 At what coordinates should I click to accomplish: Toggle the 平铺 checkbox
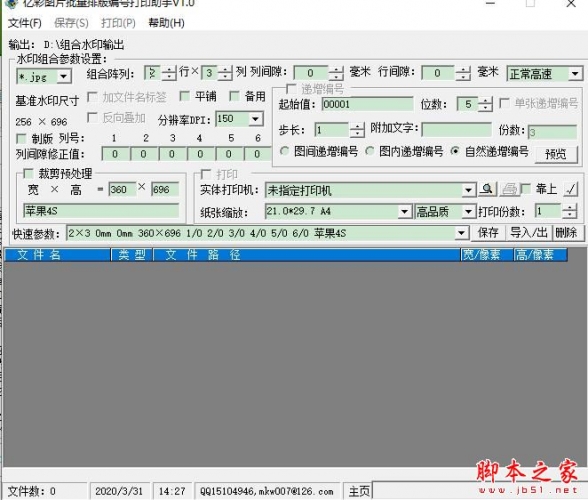184,96
